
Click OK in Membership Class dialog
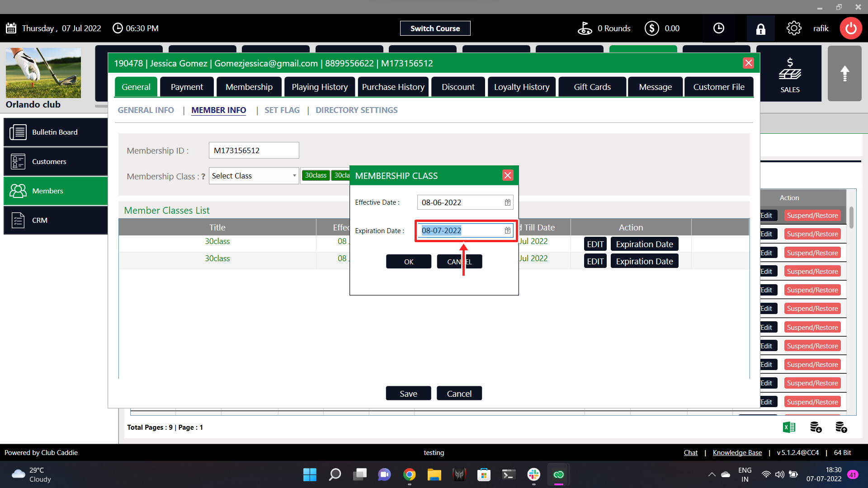click(408, 262)
